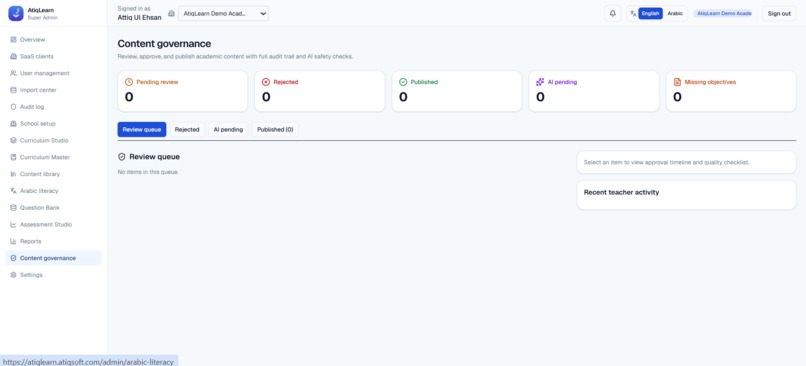Open Curriculum Master

tap(53, 157)
